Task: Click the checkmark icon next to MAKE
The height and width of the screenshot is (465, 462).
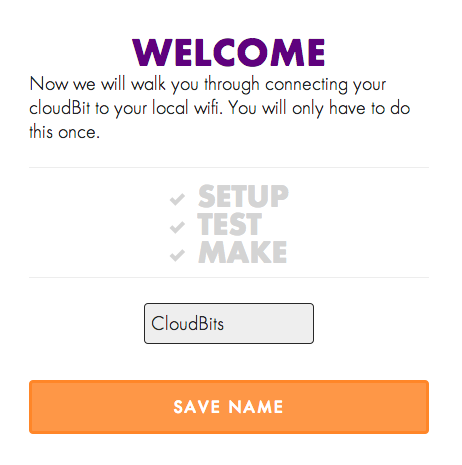Action: tap(177, 255)
